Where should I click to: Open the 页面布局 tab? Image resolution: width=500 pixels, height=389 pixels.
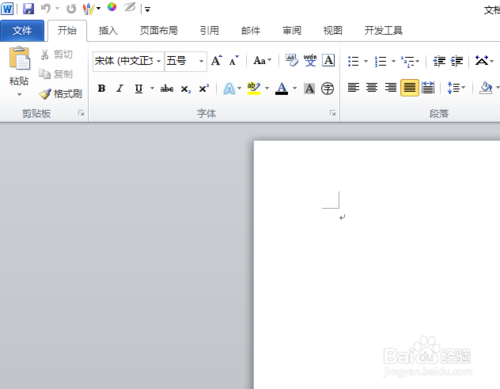159,31
